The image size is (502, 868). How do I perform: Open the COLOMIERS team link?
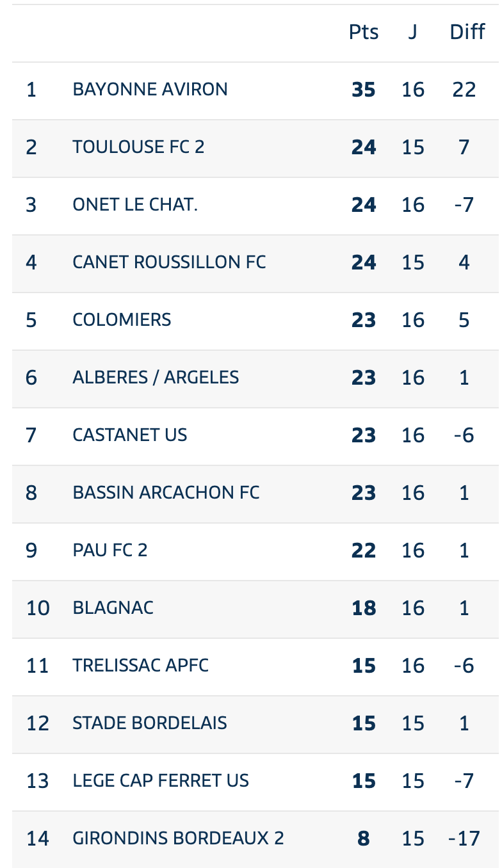122,320
